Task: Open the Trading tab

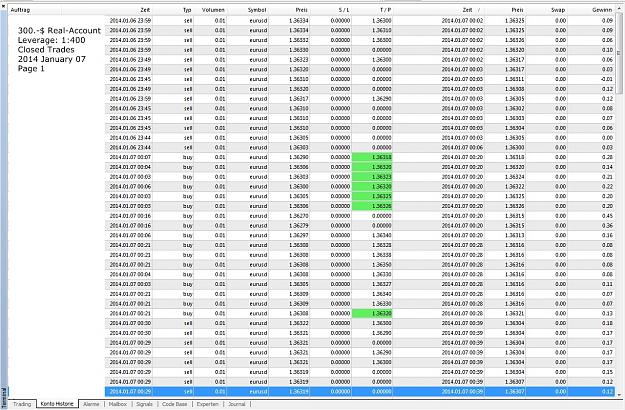Action: pos(22,404)
